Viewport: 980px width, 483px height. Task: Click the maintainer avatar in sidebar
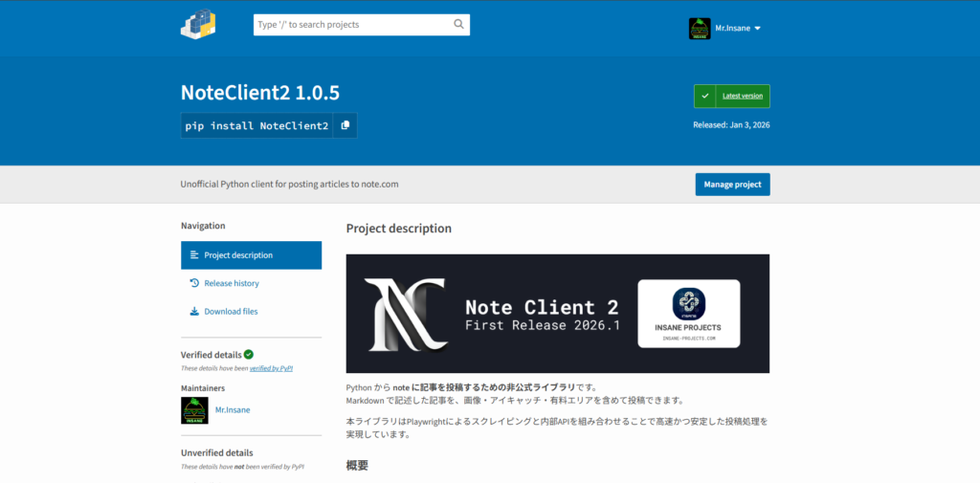point(194,410)
